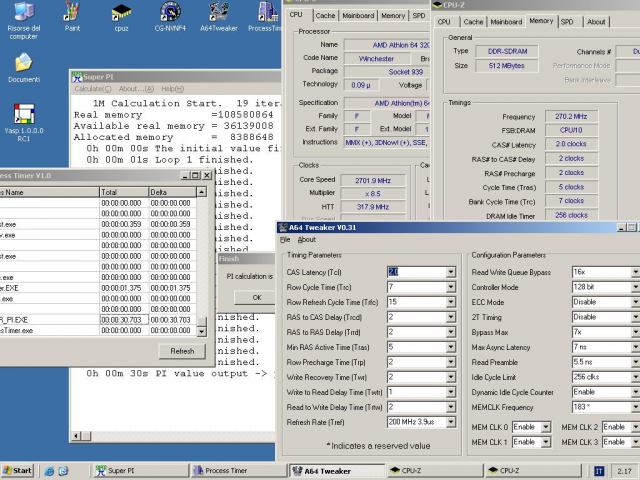Expand RAS to CAS Delay (Trcd) dropdown
The image size is (640, 480).
451,317
